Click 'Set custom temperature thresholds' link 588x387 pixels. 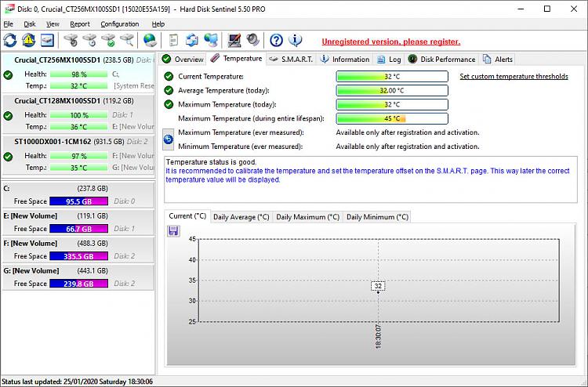pos(514,77)
